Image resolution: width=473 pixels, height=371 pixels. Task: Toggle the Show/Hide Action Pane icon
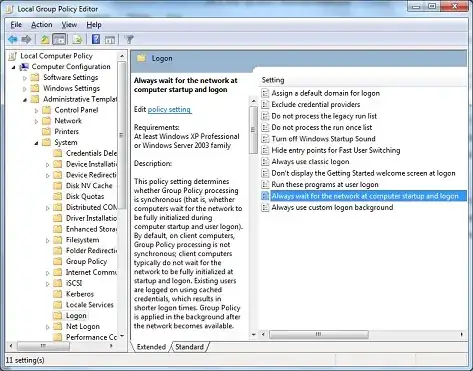point(110,40)
